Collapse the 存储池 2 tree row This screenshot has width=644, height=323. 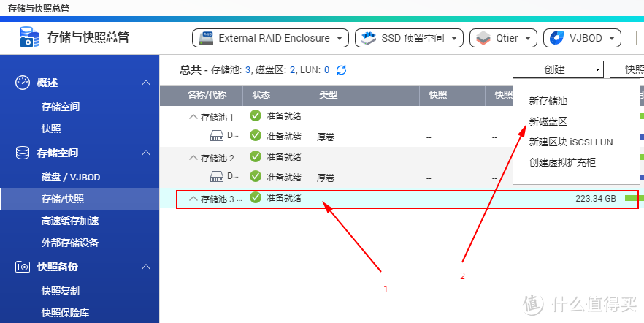point(193,158)
